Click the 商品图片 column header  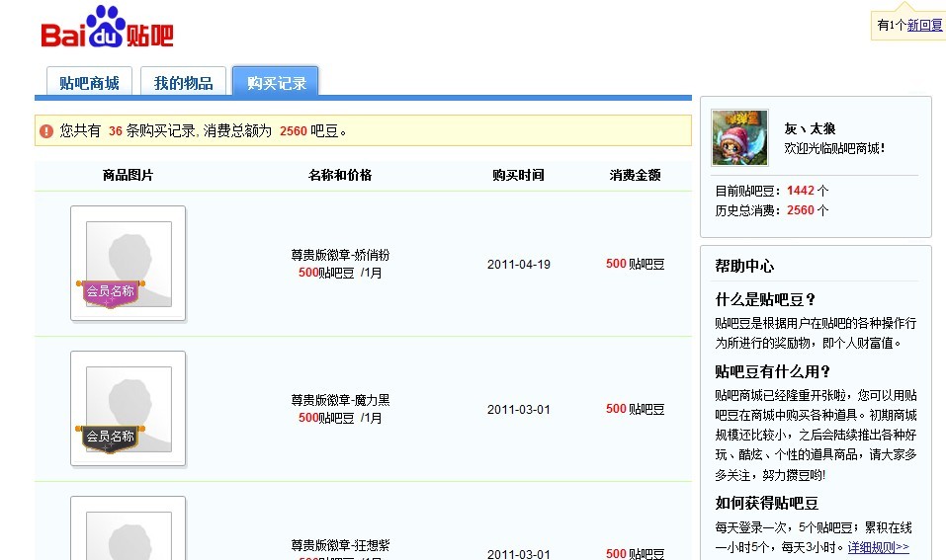tap(128, 176)
